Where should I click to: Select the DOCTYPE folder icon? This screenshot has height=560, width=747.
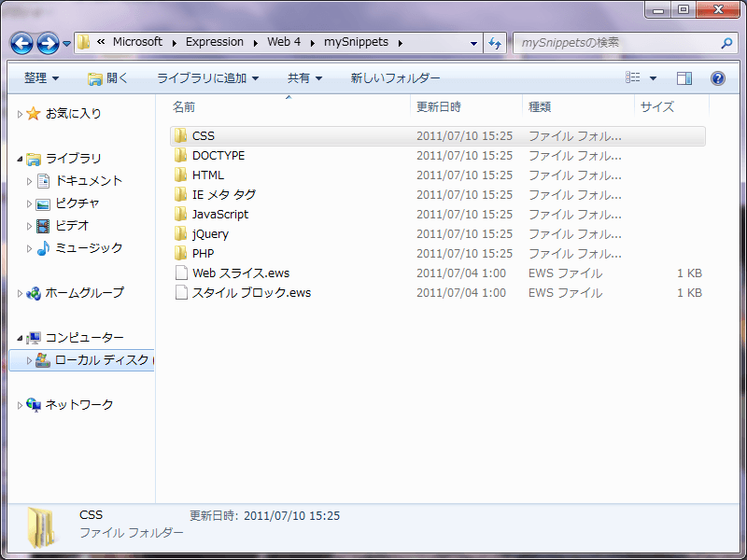[180, 155]
